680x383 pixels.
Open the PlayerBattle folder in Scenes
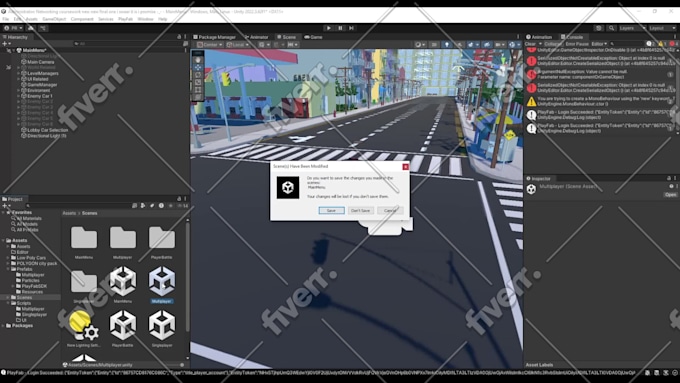(162, 237)
